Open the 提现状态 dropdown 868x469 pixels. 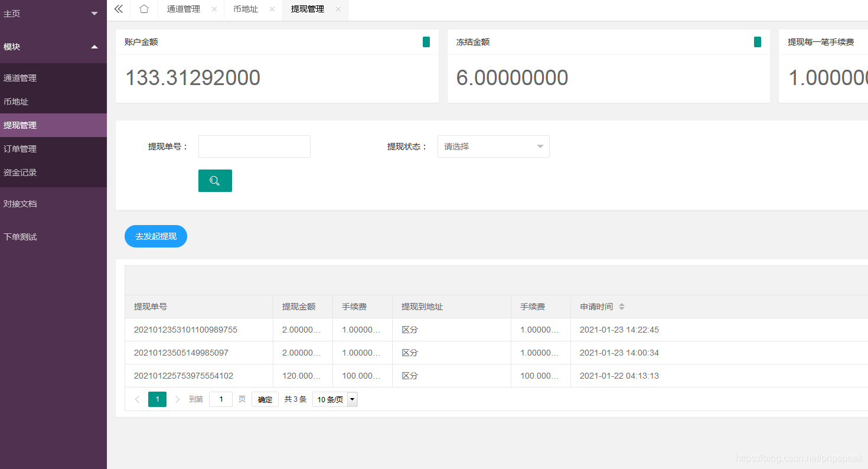click(494, 146)
